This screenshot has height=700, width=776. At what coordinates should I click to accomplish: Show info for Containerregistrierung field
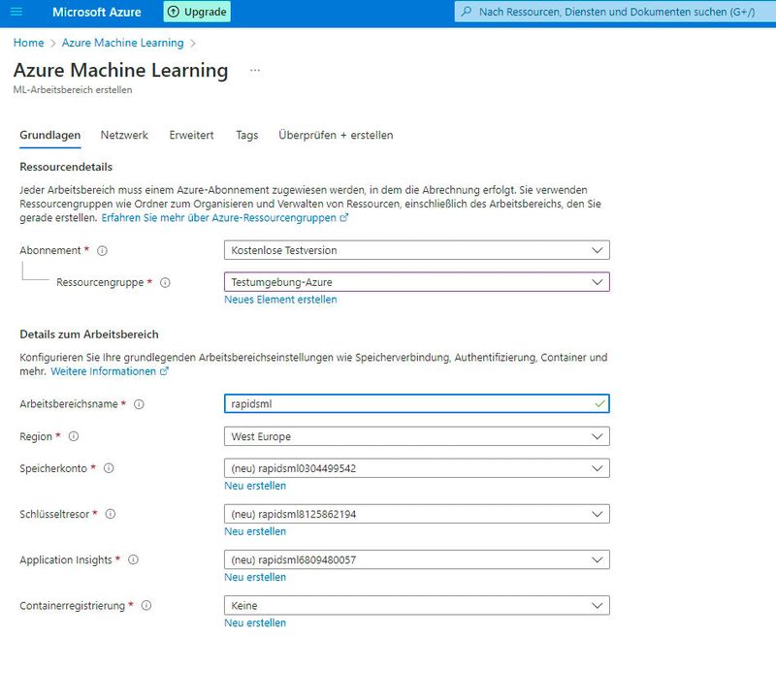pyautogui.click(x=146, y=606)
